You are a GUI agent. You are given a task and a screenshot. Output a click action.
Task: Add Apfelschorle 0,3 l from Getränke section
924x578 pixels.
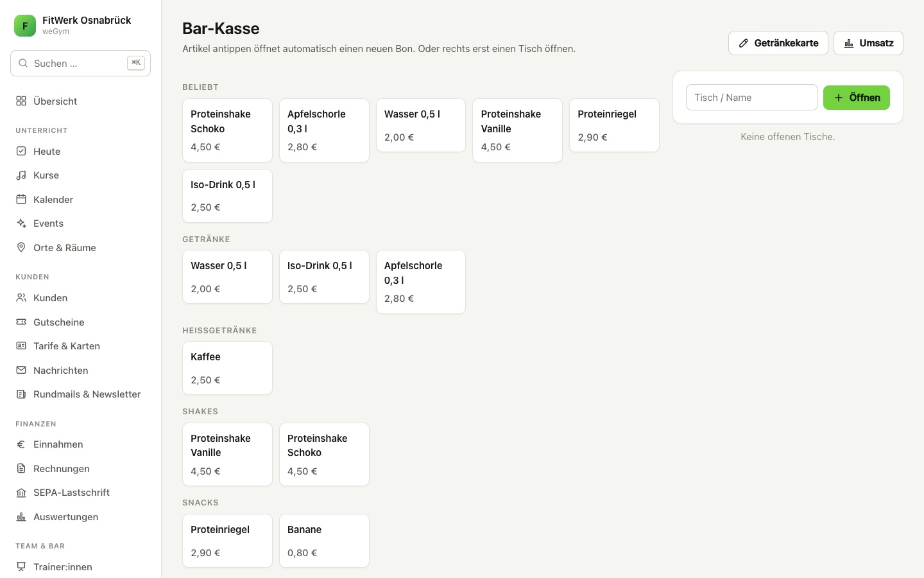421,282
